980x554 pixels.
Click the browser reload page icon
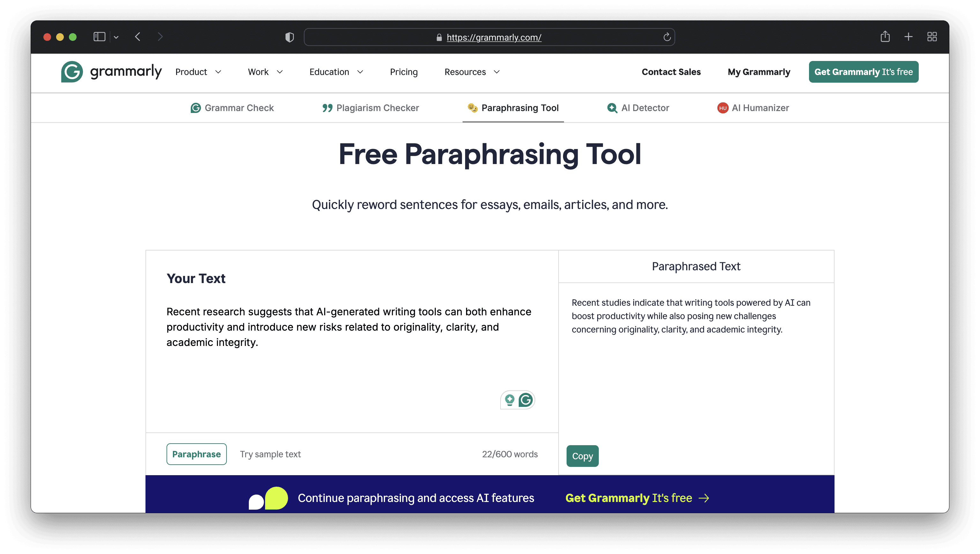(x=666, y=37)
